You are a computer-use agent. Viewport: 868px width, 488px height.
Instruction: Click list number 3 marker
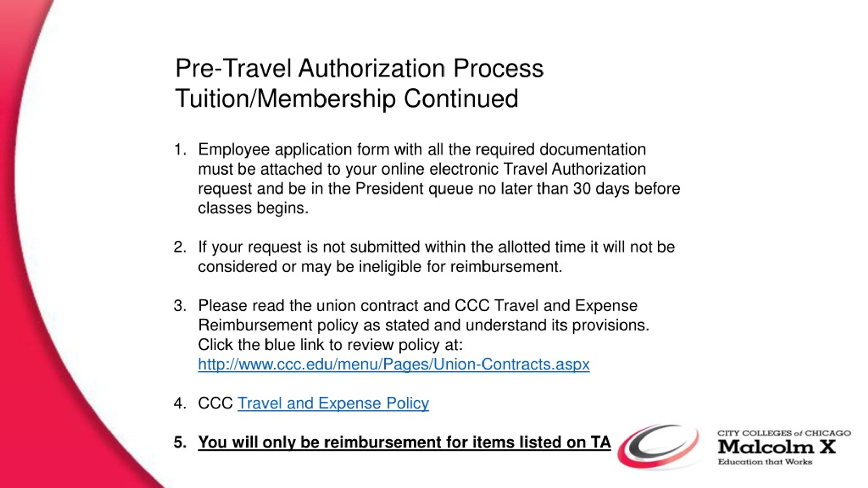(180, 306)
